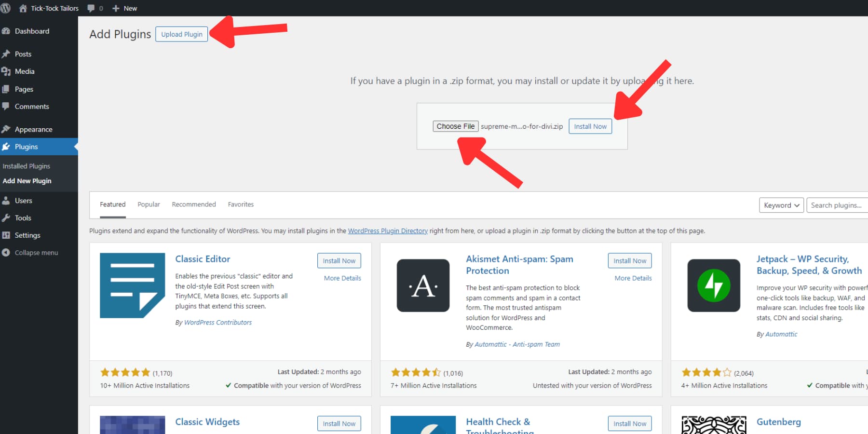Screen dimensions: 868x434
Task: Click the WordPress logo icon
Action: [6, 8]
